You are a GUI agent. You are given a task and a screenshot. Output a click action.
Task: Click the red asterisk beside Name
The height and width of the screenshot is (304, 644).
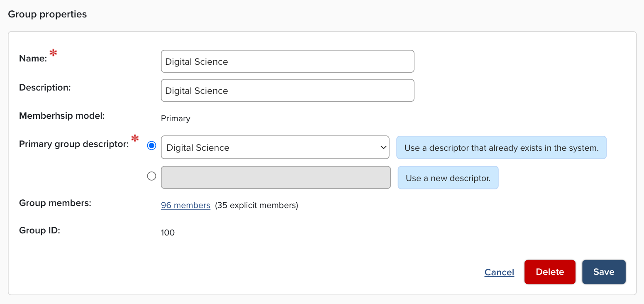[53, 53]
